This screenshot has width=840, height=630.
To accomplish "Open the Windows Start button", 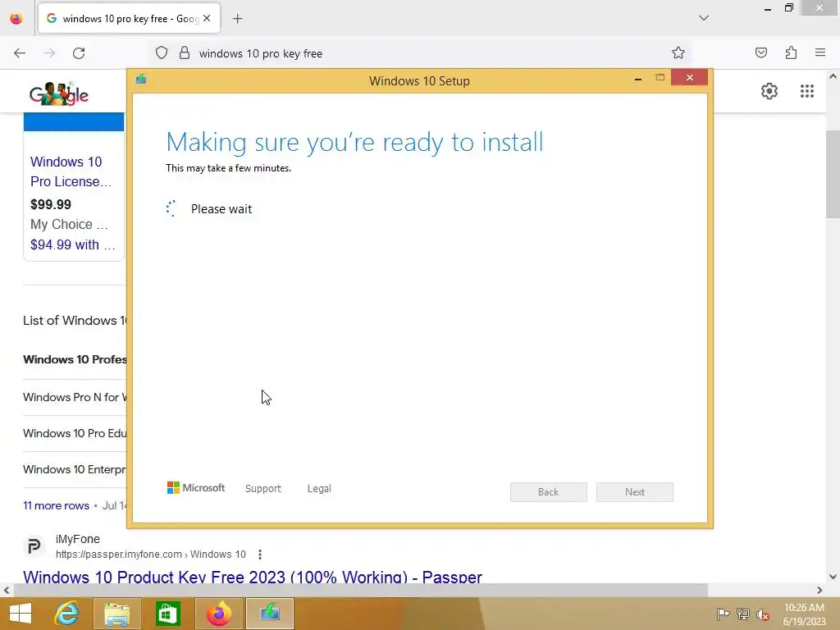I will [21, 614].
